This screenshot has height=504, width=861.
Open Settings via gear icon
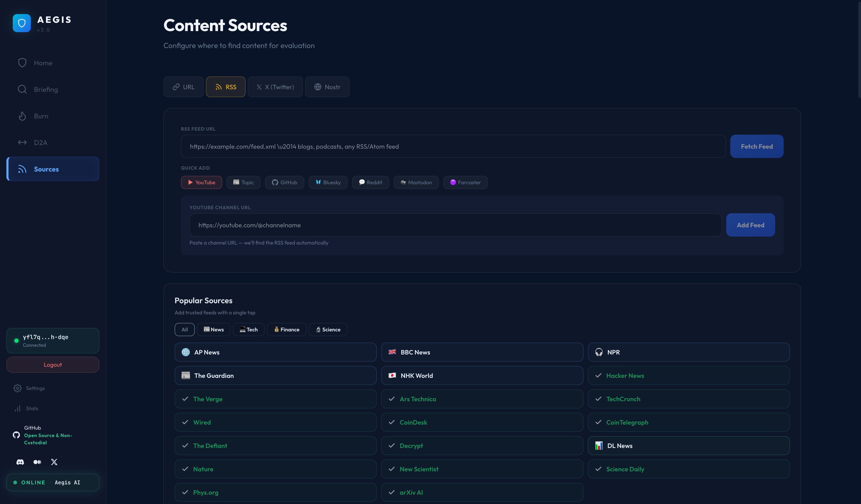click(x=18, y=388)
